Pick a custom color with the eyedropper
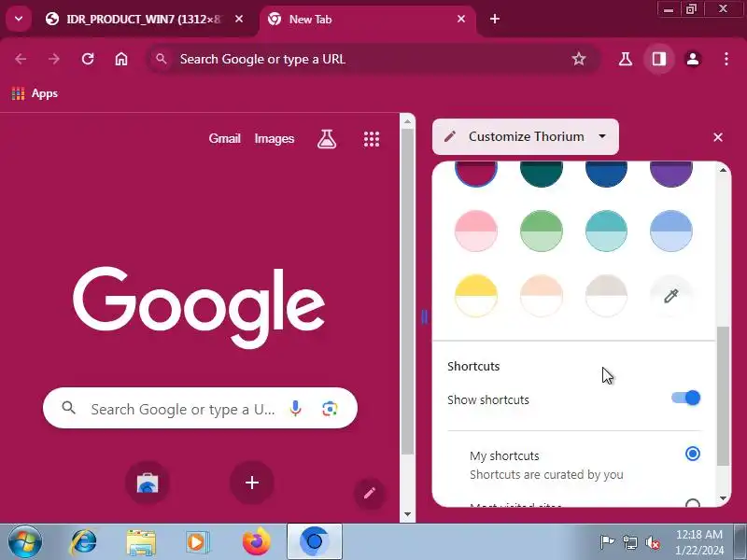Screen dimensions: 747x560 (670, 296)
